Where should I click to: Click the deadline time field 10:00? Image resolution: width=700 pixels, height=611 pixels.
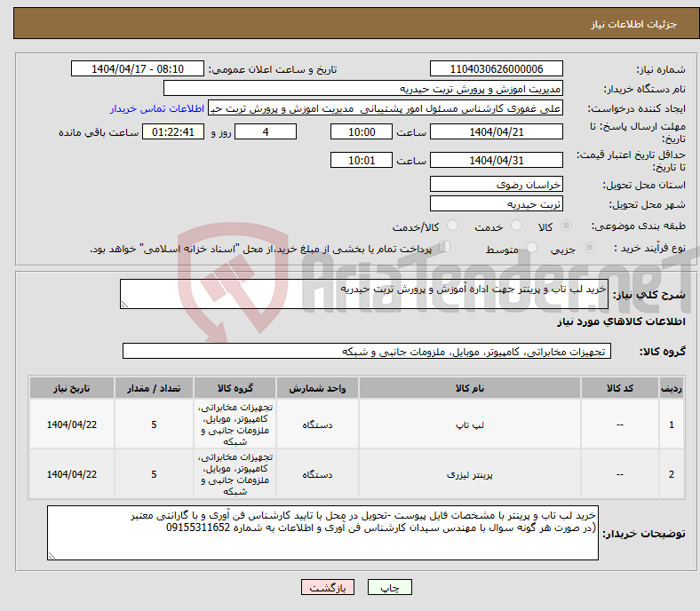click(362, 131)
